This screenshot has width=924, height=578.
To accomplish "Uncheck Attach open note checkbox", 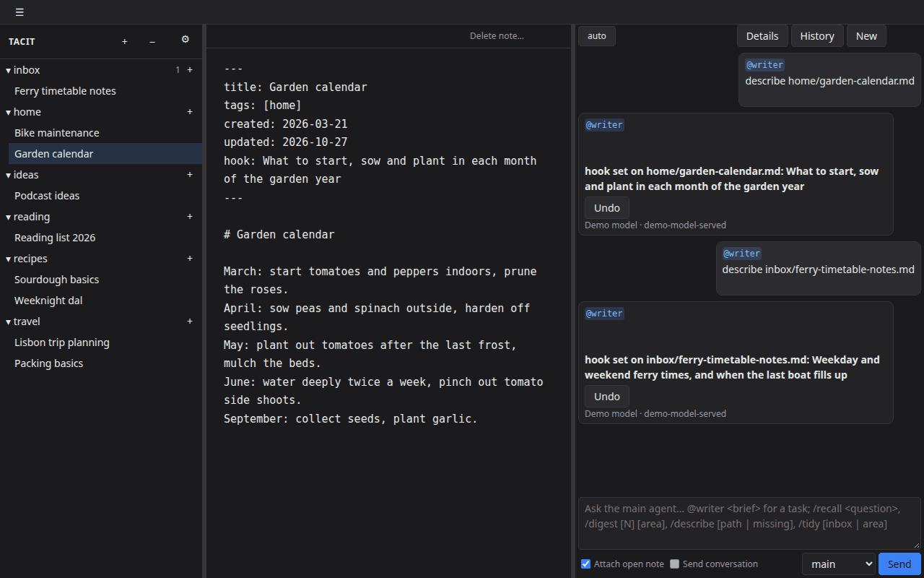I will 585,564.
